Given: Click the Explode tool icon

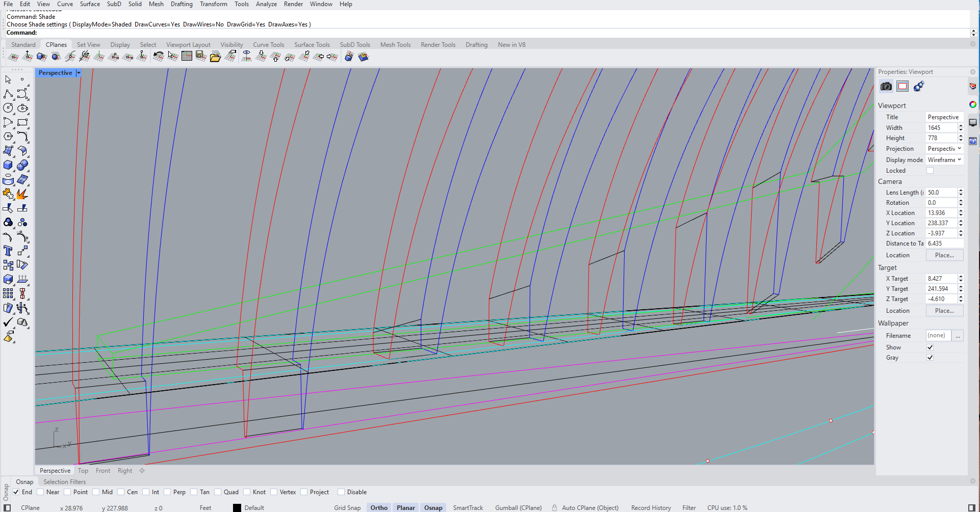Looking at the screenshot, I should (22, 194).
